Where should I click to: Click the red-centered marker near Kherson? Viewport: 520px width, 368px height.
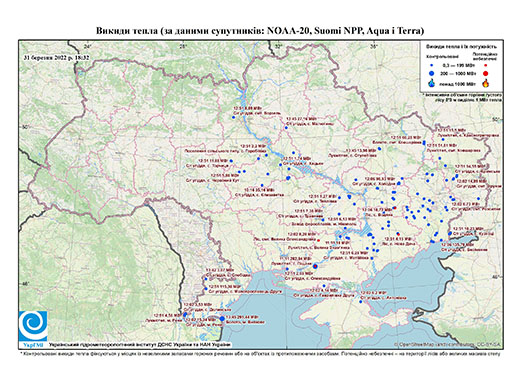click(x=315, y=266)
